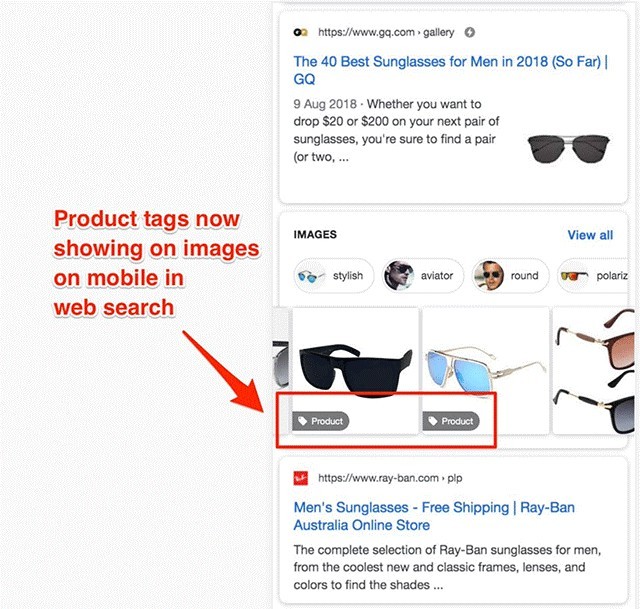Click the polarized chip sunglasses icon
640x609 pixels.
point(575,276)
